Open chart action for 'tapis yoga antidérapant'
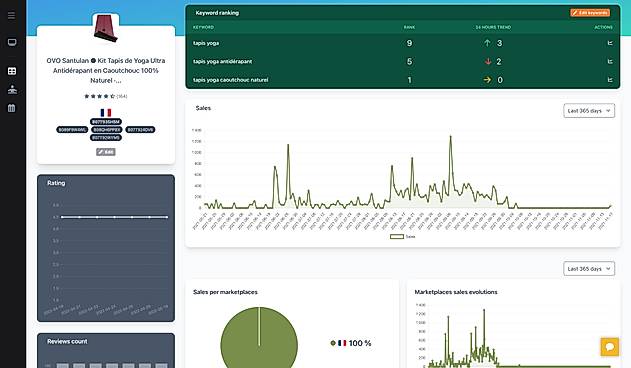Image resolution: width=631 pixels, height=368 pixels. 610,62
